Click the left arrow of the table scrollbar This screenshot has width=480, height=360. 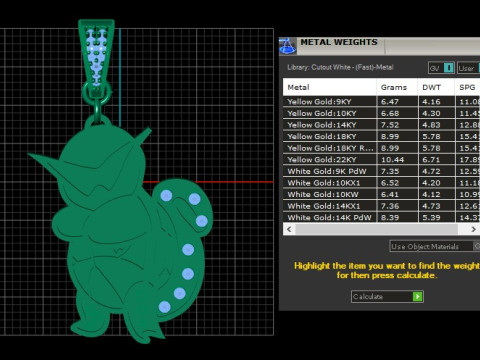289,229
